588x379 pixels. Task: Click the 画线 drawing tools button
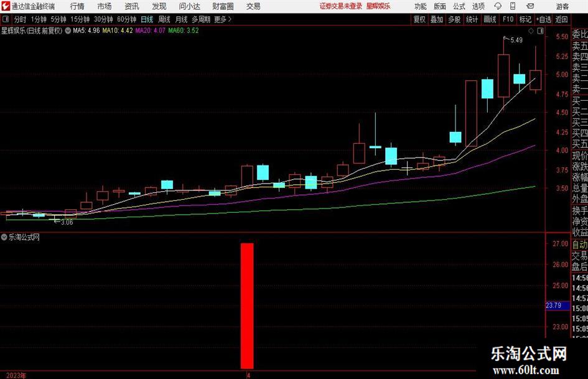490,19
